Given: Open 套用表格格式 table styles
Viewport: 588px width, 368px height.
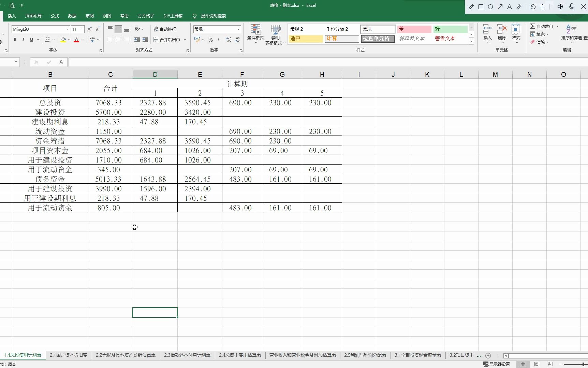Looking at the screenshot, I should coord(275,34).
